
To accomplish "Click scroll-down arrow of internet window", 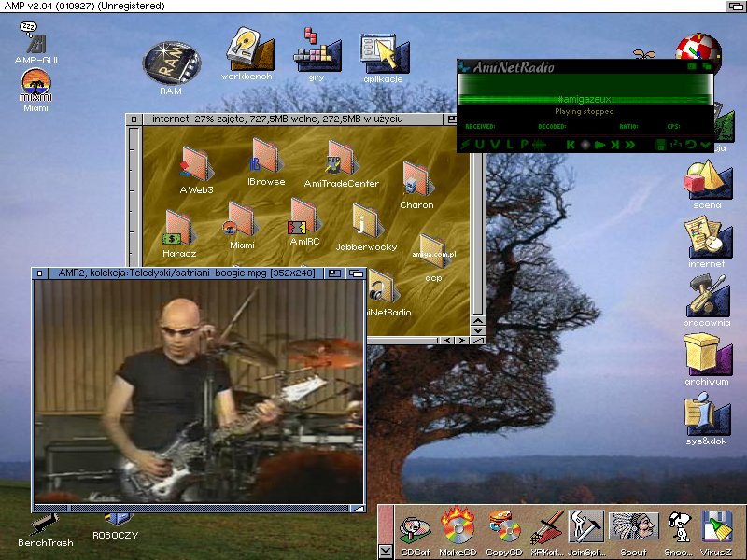I will [x=478, y=330].
